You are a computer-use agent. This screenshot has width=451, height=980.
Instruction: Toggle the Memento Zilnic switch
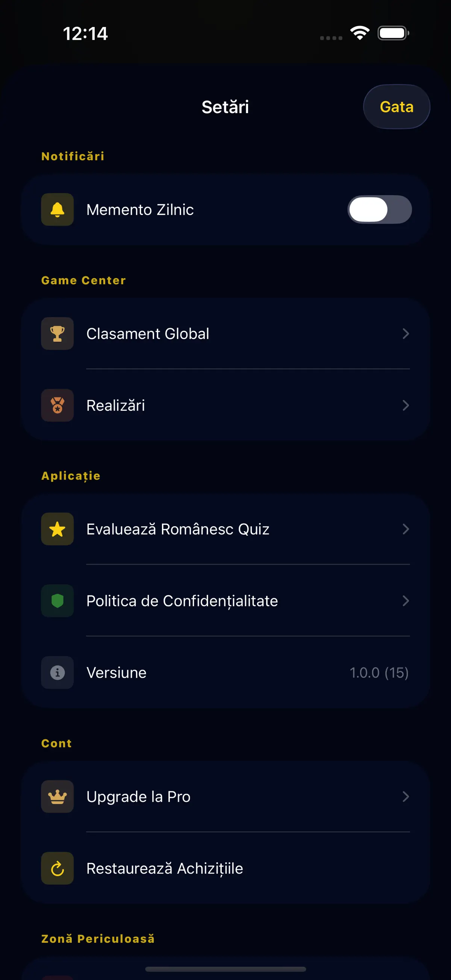click(x=380, y=209)
